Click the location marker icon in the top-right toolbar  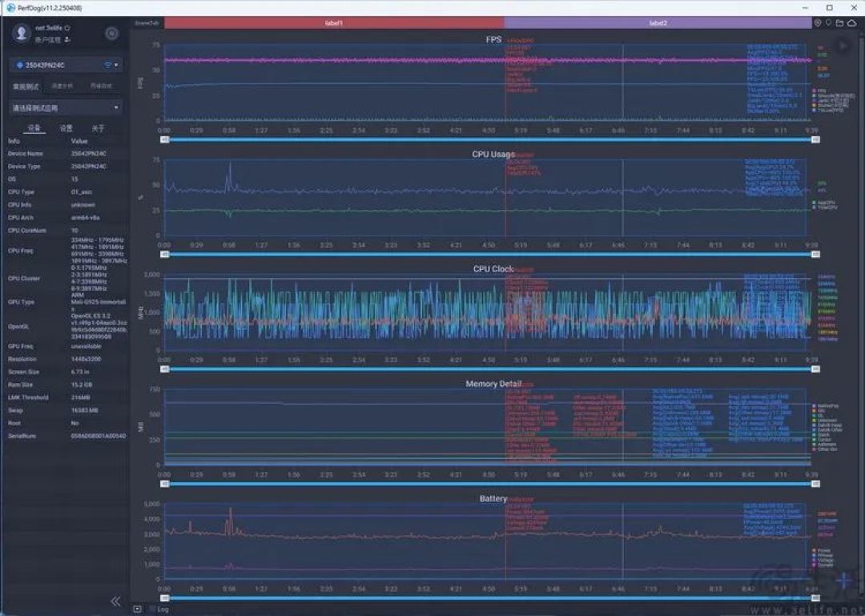[x=818, y=22]
